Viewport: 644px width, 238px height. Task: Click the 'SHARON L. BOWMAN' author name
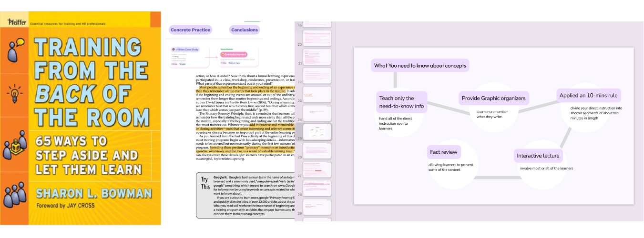(x=94, y=193)
